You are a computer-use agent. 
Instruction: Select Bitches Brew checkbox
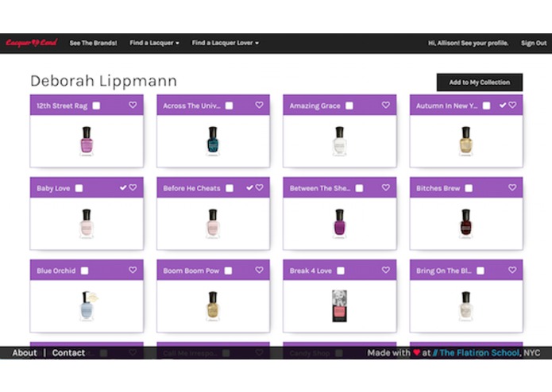469,188
